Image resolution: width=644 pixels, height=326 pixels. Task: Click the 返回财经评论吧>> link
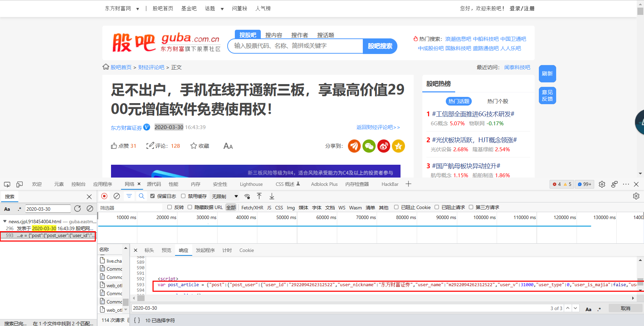click(x=378, y=127)
